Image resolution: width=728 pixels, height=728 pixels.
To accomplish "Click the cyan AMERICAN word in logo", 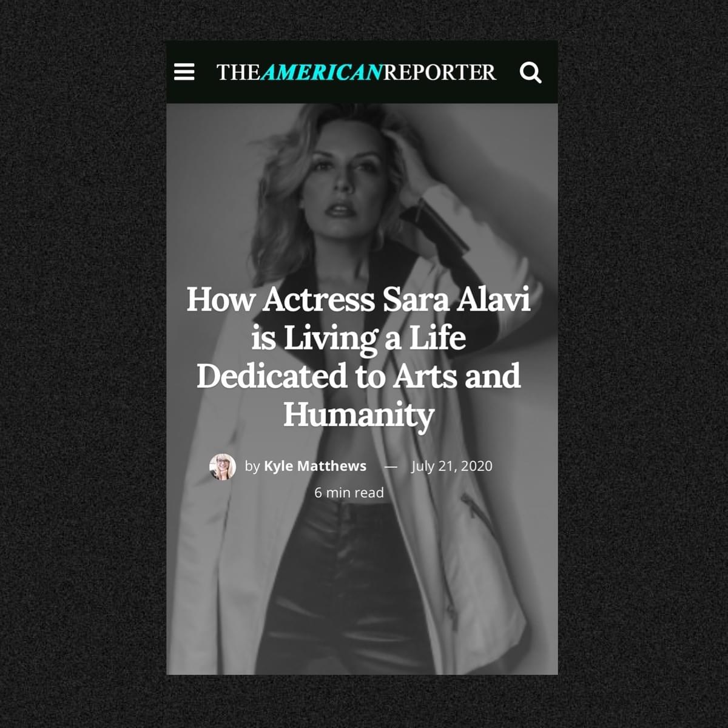I will 322,72.
